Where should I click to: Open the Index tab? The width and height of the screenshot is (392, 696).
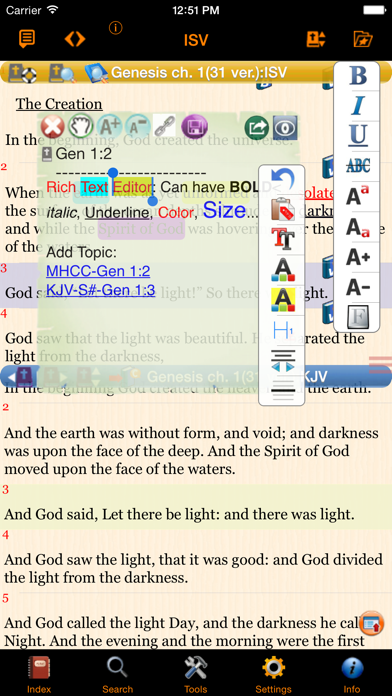click(39, 674)
